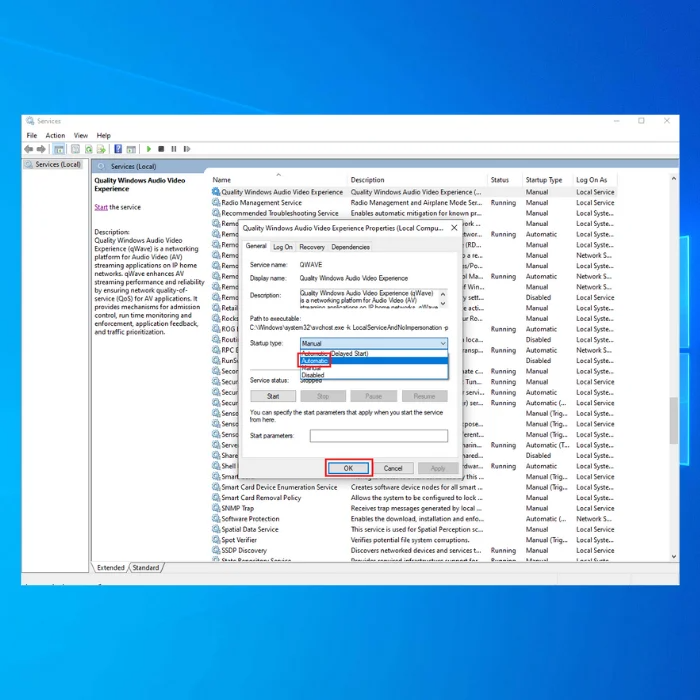Click the Stop Service square toolbar icon

click(161, 149)
